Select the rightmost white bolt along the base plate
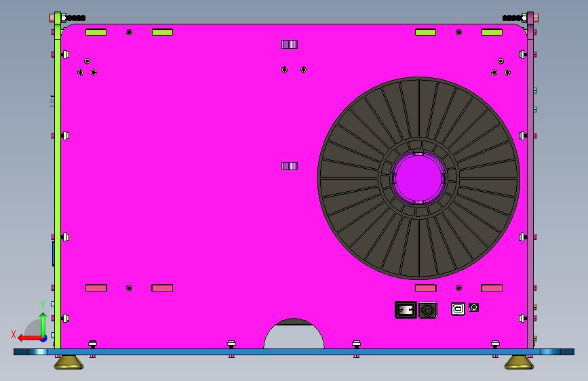This screenshot has width=588, height=381. tap(495, 344)
